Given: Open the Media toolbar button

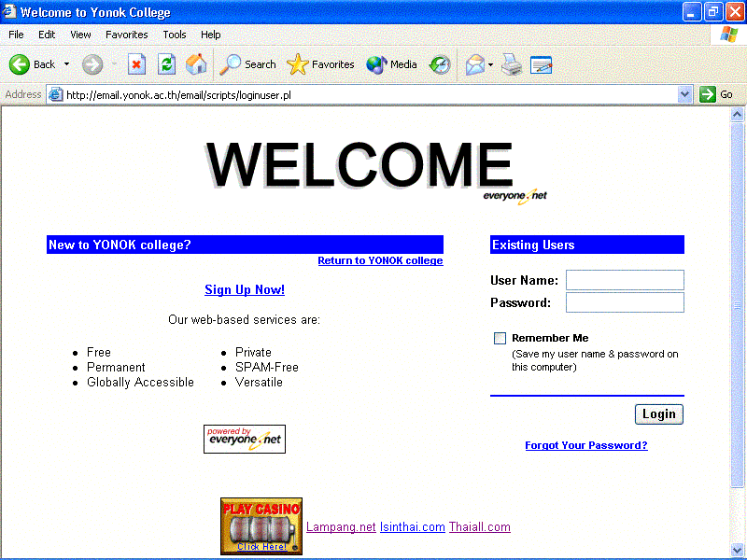Looking at the screenshot, I should pyautogui.click(x=391, y=64).
